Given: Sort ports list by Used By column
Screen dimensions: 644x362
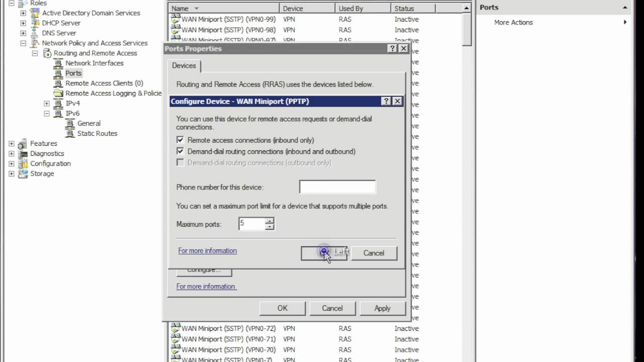Looking at the screenshot, I should [x=363, y=9].
